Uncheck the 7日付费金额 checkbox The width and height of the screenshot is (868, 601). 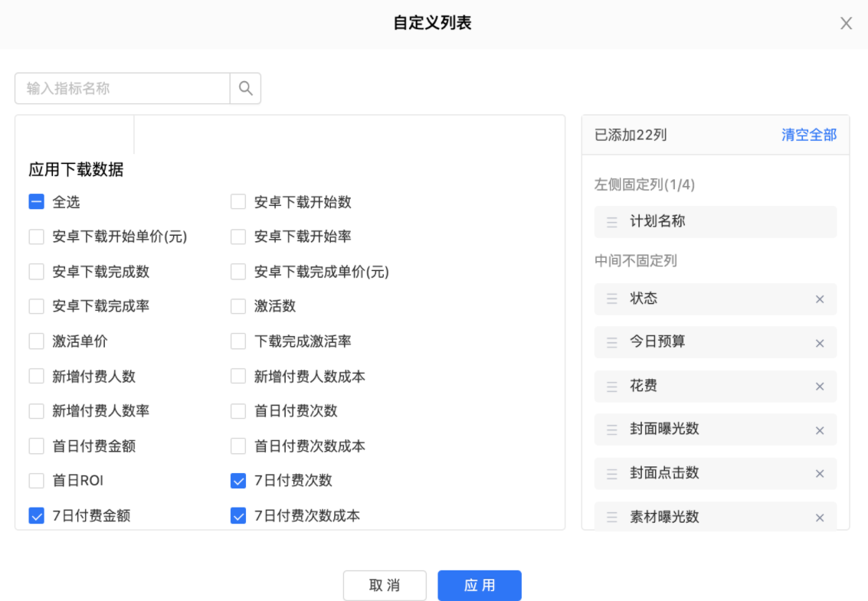tap(36, 515)
